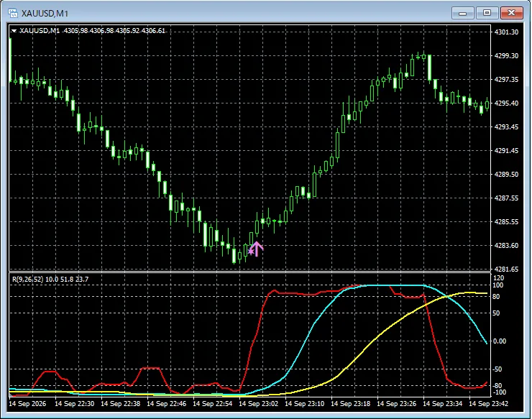Click the 0.00 level on indicator scale

tap(500, 341)
